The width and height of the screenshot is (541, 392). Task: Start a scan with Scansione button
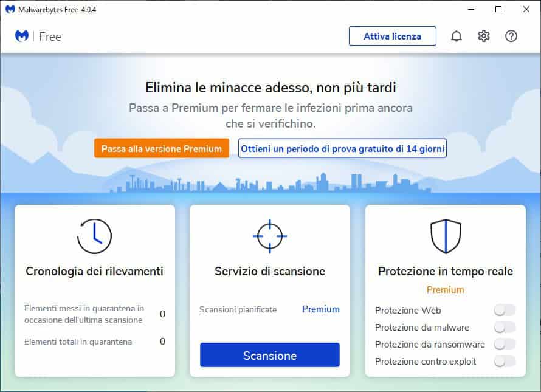tap(269, 356)
